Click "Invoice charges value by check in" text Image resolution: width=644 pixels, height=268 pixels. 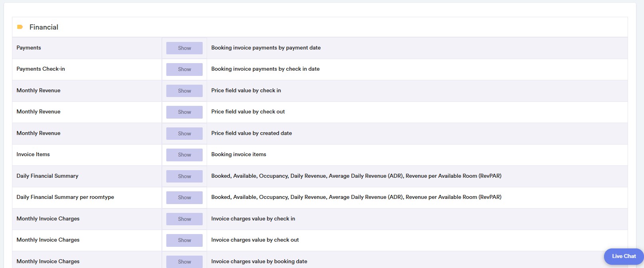click(x=253, y=218)
